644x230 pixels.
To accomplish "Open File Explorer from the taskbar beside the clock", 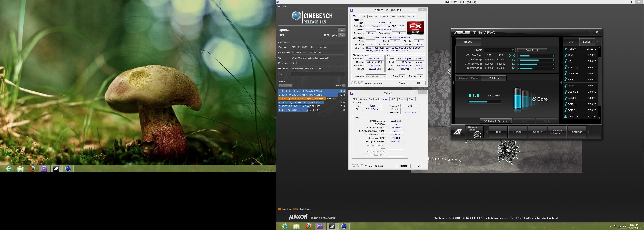I will click(x=297, y=226).
